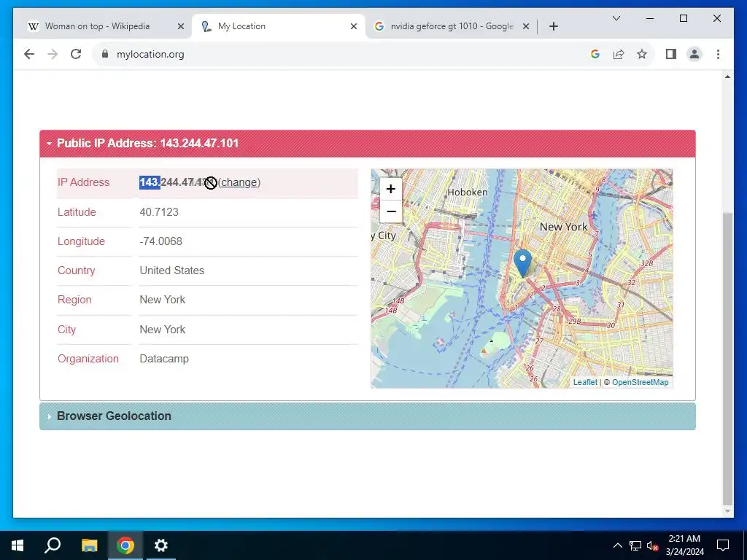Click the vertical scrollbar thumb
Viewport: 747px width, 560px height.
point(727,359)
